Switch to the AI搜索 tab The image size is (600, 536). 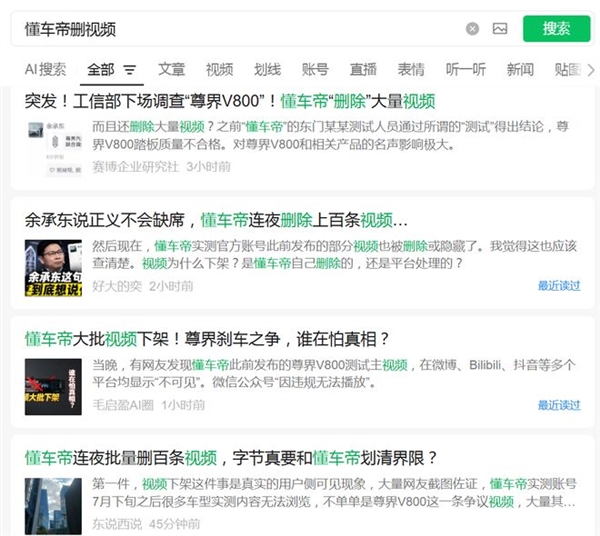click(x=45, y=70)
